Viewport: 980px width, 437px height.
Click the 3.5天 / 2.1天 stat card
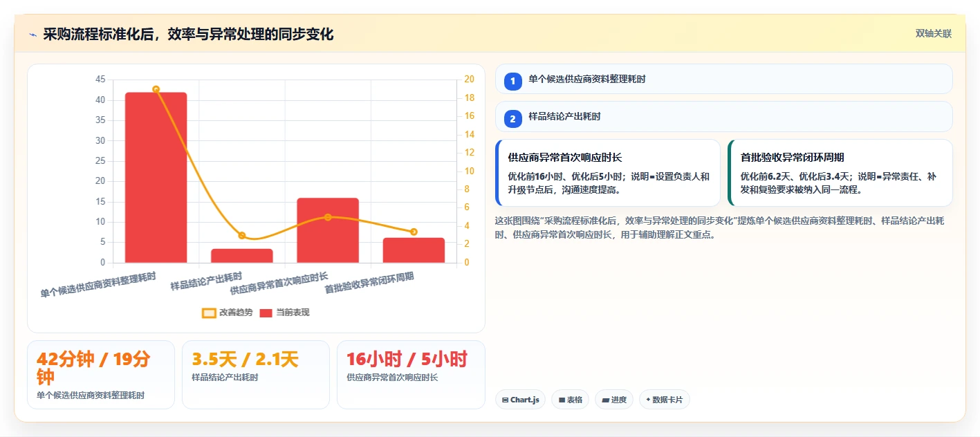click(x=256, y=375)
